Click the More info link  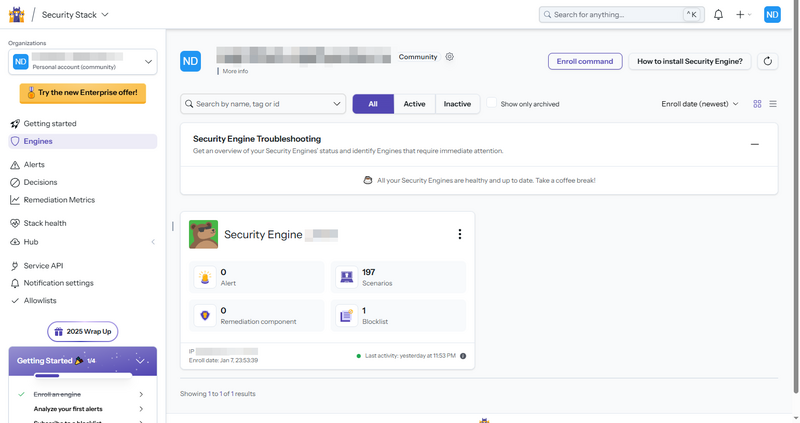click(x=235, y=71)
